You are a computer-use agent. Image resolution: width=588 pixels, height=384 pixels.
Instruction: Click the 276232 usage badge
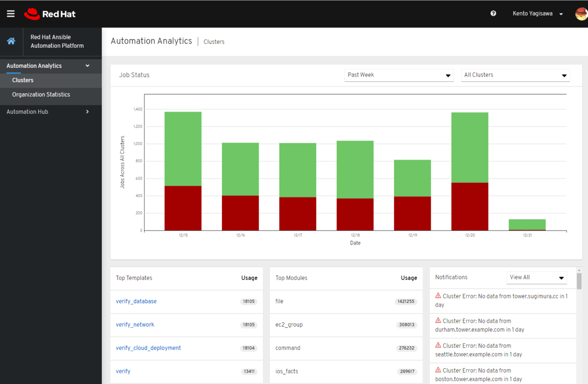pyautogui.click(x=407, y=348)
